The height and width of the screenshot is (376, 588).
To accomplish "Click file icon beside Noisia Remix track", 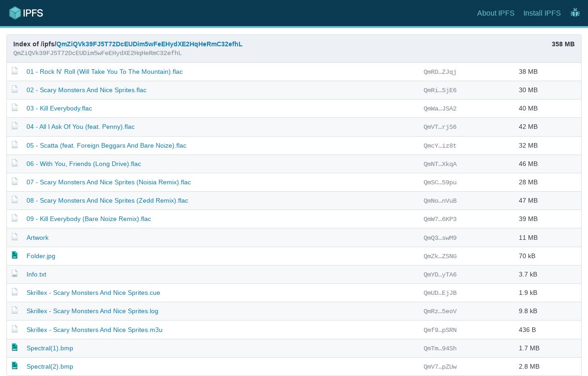I will point(15,182).
